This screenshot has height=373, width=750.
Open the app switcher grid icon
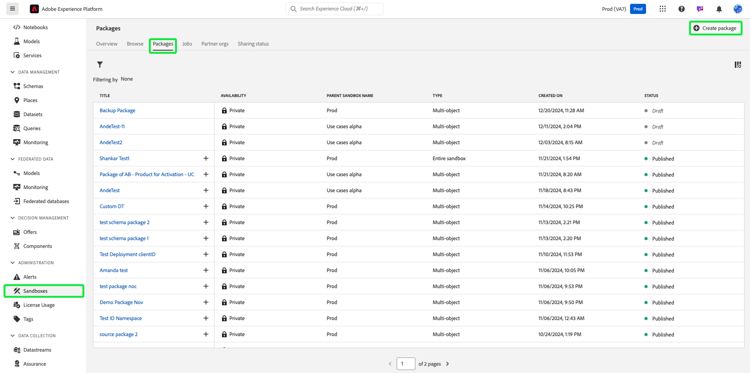pos(662,9)
